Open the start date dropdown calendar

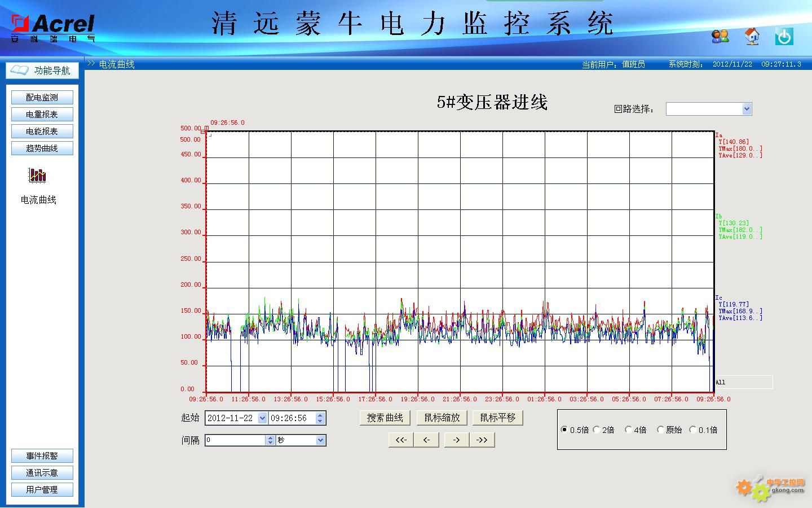point(262,418)
